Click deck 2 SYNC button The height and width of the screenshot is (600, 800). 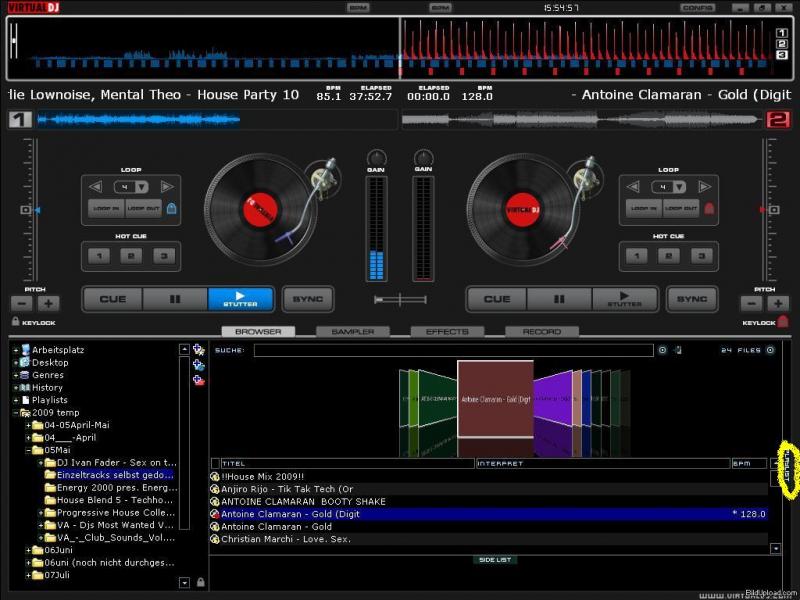pos(692,299)
